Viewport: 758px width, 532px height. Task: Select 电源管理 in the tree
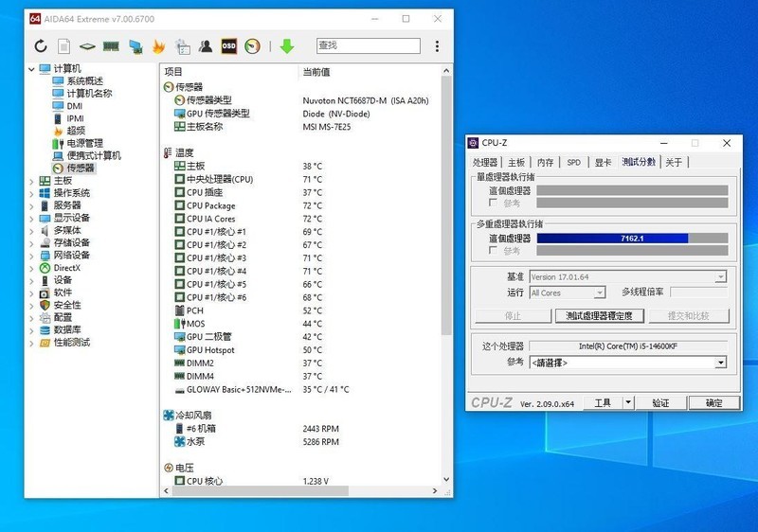click(x=78, y=143)
